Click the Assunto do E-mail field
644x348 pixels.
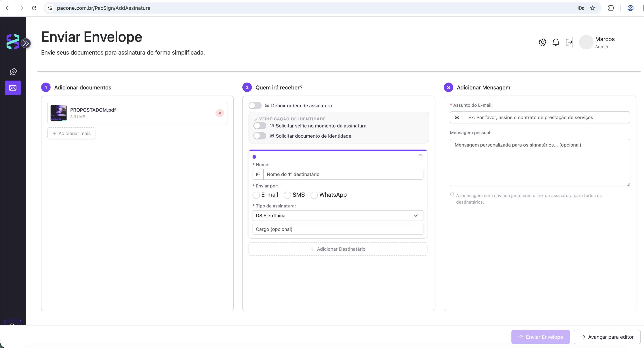547,117
